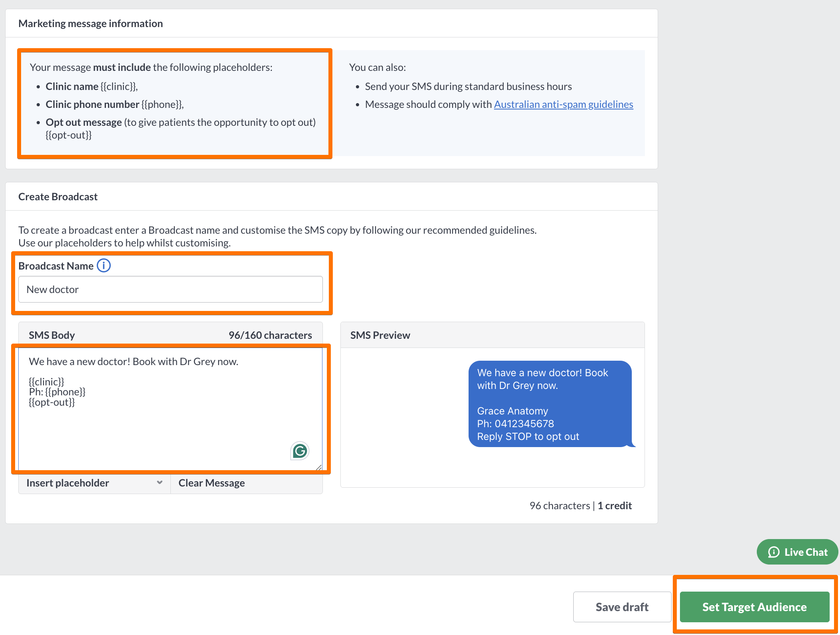Click the 'Clinic phone number {{phone}}' bullet
The height and width of the screenshot is (635, 840).
coord(115,104)
